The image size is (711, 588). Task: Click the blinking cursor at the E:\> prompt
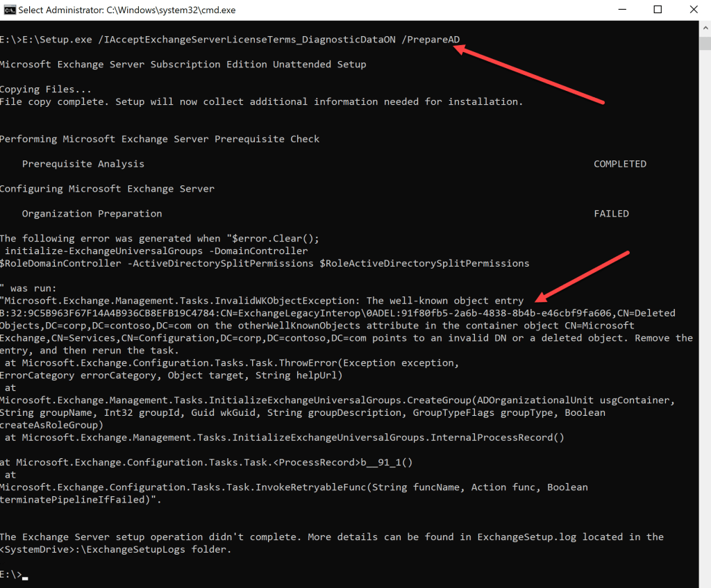25,576
